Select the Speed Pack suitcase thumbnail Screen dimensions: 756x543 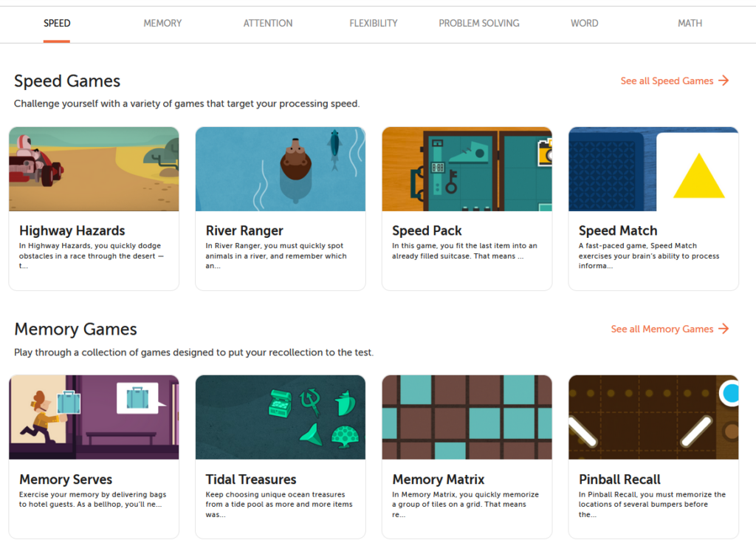click(x=467, y=169)
